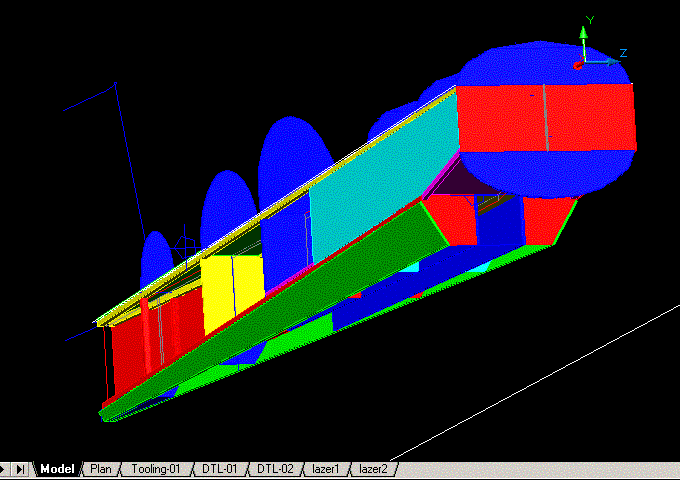This screenshot has width=680, height=480.
Task: Click the next-tab scroll arrow
Action: click(x=5, y=469)
